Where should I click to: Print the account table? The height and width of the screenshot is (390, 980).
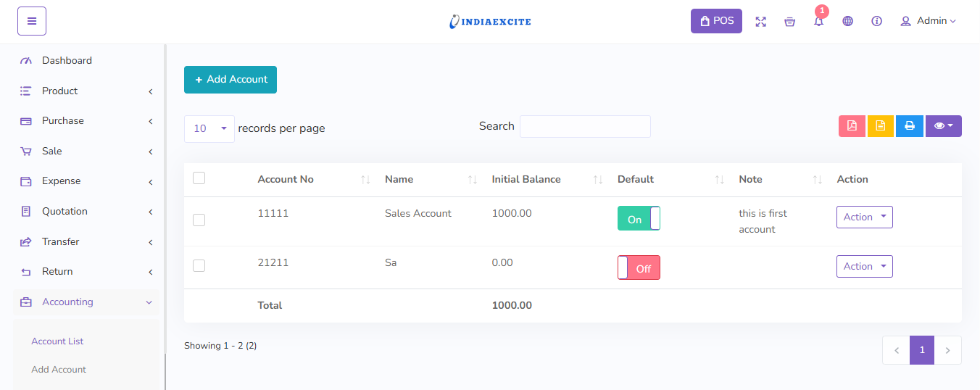[x=909, y=126]
